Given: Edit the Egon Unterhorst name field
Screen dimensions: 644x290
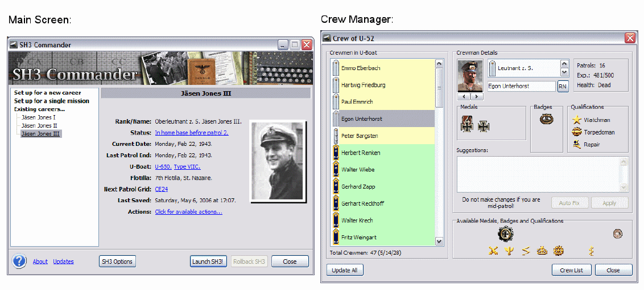Looking at the screenshot, I should (521, 87).
